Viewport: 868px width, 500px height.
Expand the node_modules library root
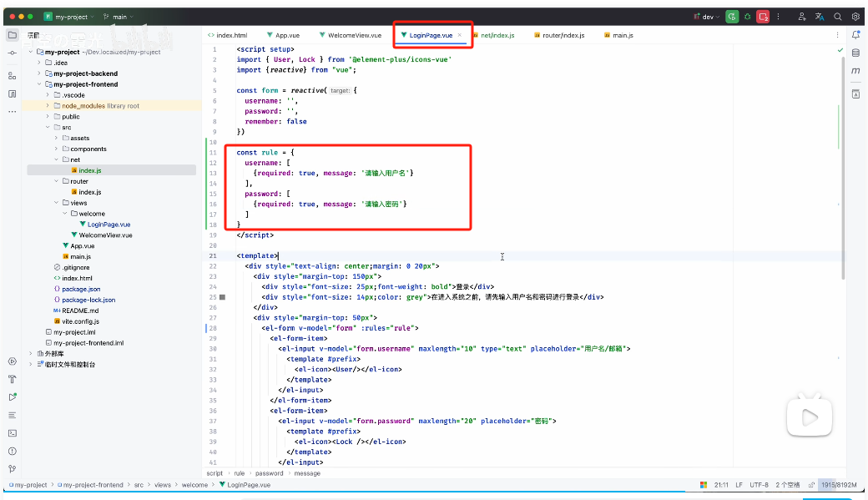(48, 106)
